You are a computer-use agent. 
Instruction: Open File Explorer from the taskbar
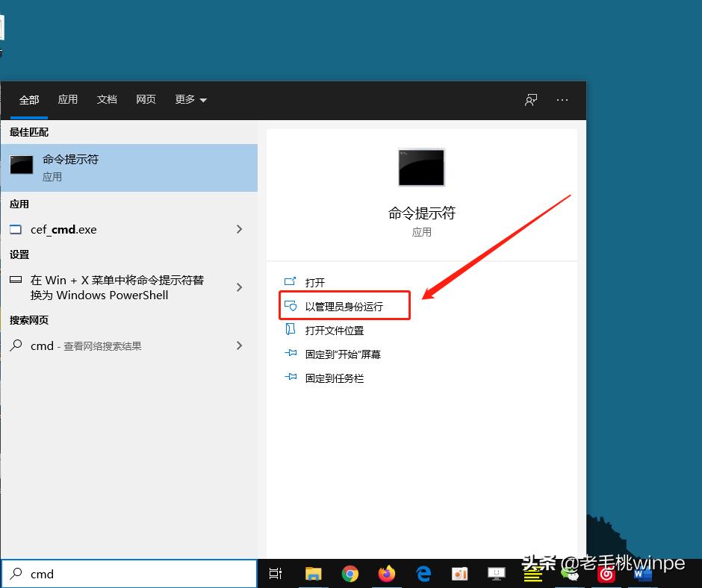pyautogui.click(x=314, y=574)
